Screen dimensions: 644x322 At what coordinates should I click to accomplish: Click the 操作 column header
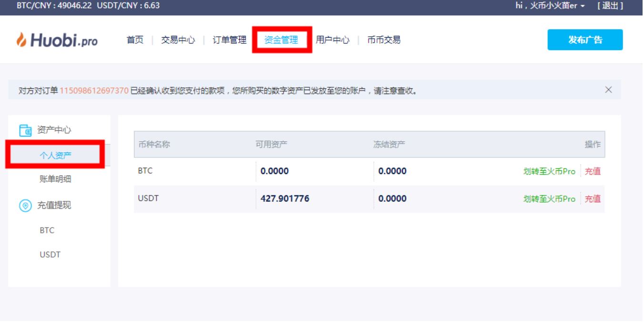[593, 145]
